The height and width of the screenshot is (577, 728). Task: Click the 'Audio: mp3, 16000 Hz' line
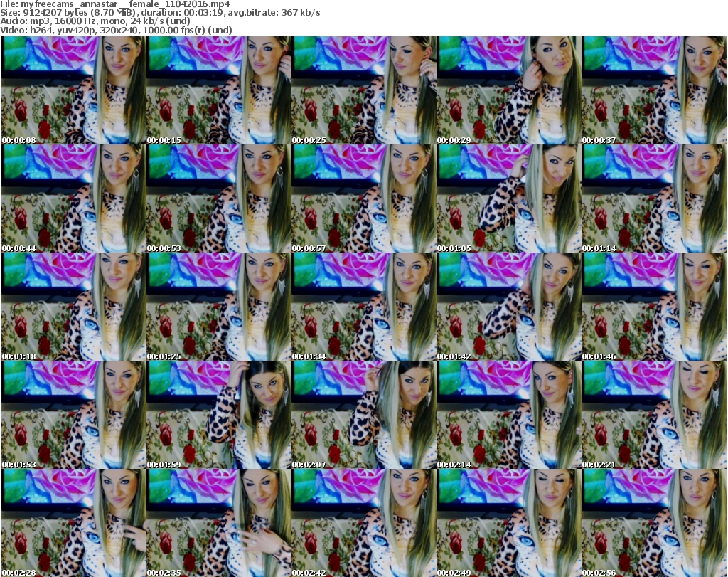[95, 21]
